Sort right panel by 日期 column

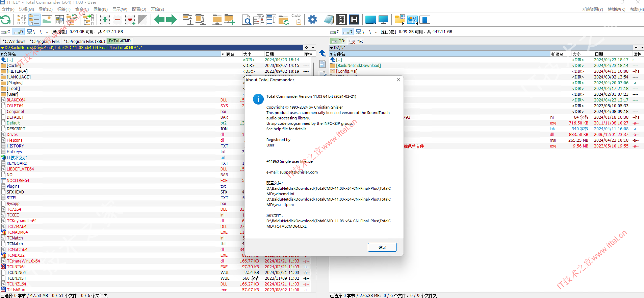pos(613,54)
